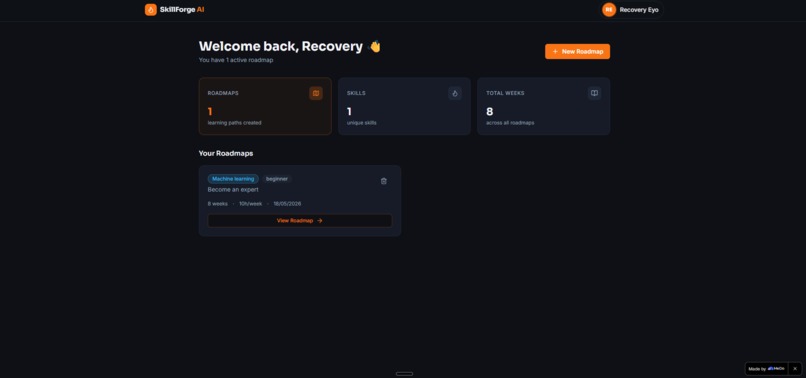The width and height of the screenshot is (806, 378).
Task: Create a New Roadmap
Action: point(577,51)
